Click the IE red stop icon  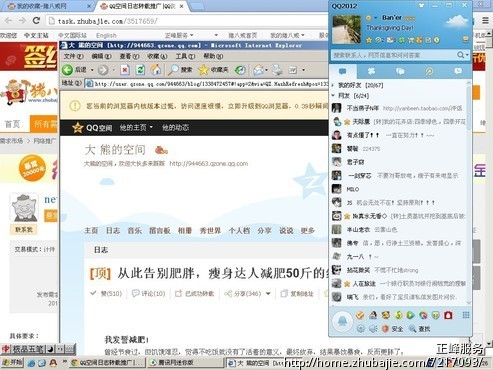(x=125, y=70)
